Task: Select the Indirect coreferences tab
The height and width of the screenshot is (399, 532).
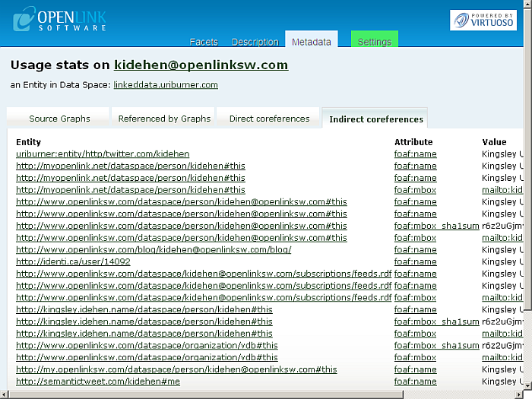Action: [x=375, y=118]
